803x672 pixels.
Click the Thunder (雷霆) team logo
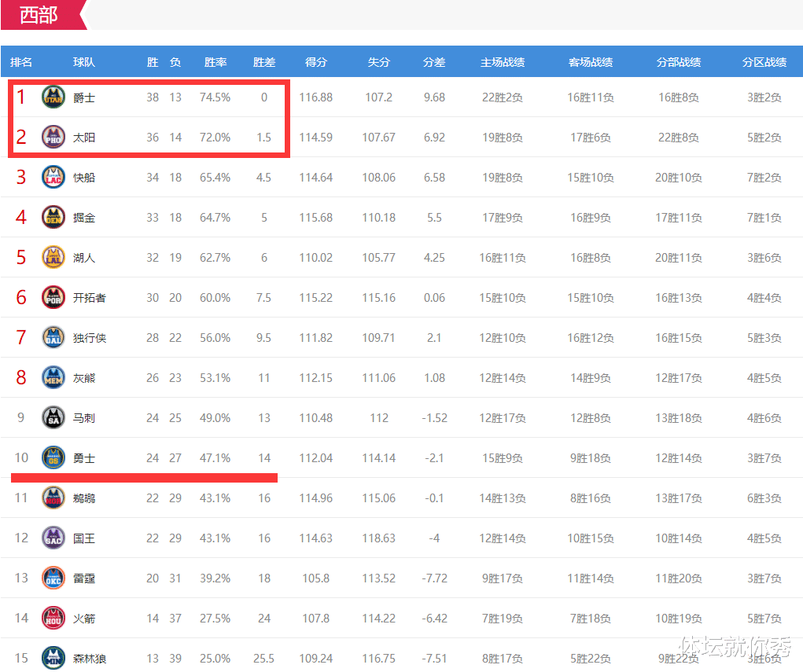tap(53, 578)
